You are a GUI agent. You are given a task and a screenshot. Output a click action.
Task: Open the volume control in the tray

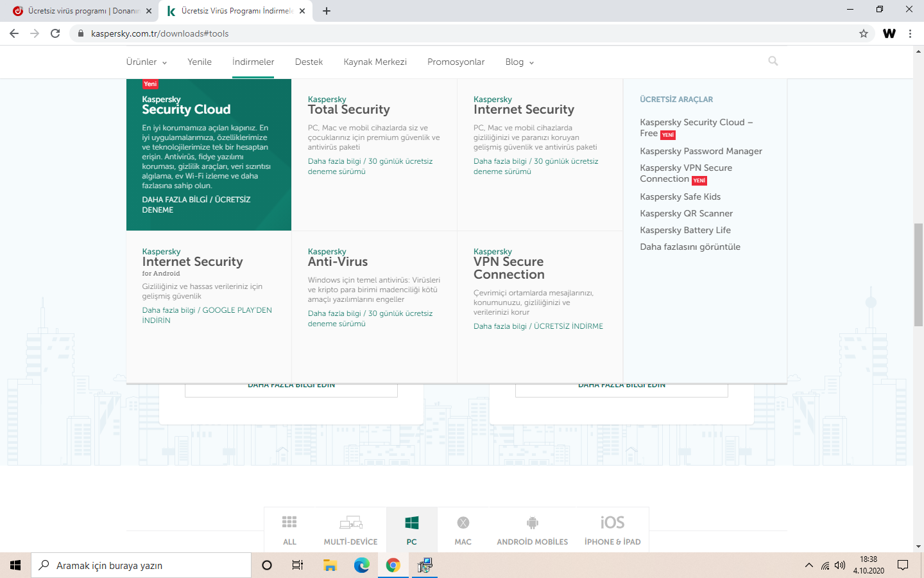coord(840,565)
